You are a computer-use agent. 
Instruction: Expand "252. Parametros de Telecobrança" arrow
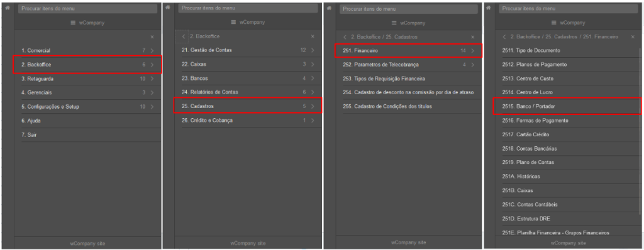(472, 65)
